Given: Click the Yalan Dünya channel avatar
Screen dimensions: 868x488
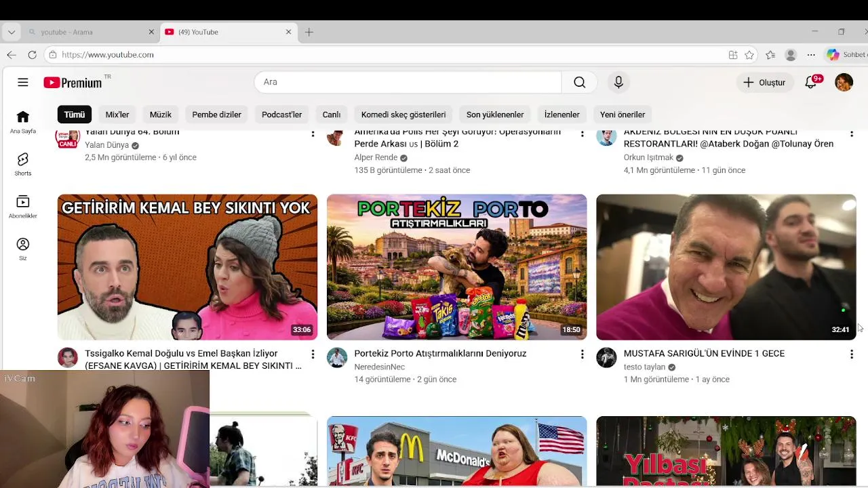Looking at the screenshot, I should [x=68, y=138].
